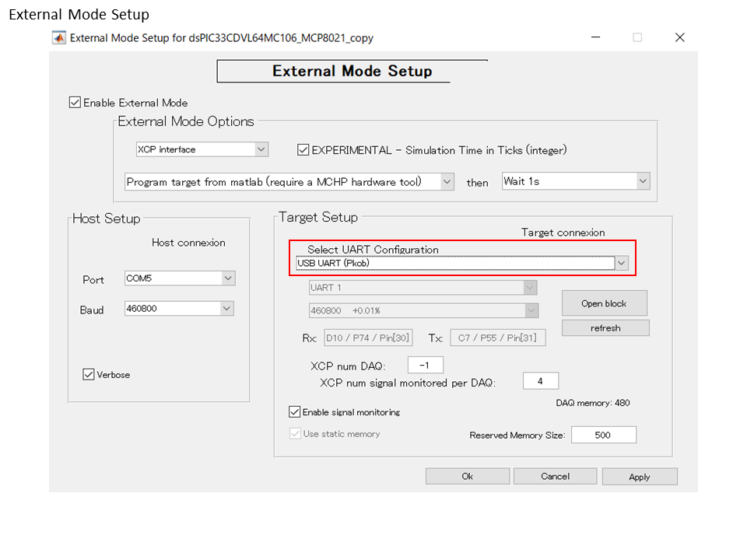Apply the current configuration
Viewport: 747px width, 560px height.
click(640, 476)
